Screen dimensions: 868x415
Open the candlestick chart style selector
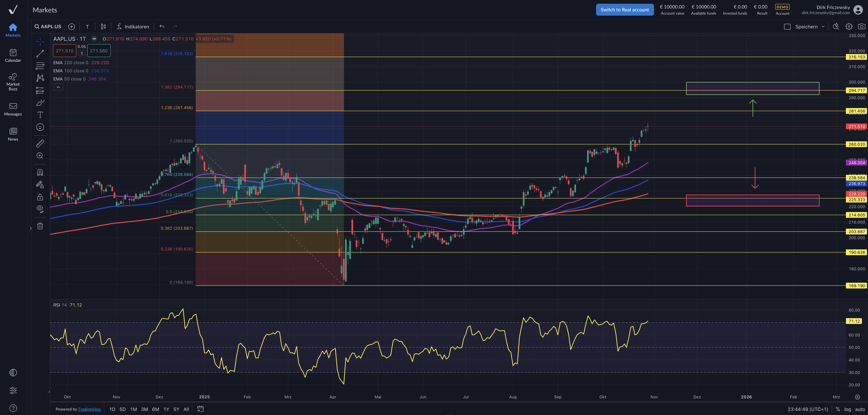(103, 27)
